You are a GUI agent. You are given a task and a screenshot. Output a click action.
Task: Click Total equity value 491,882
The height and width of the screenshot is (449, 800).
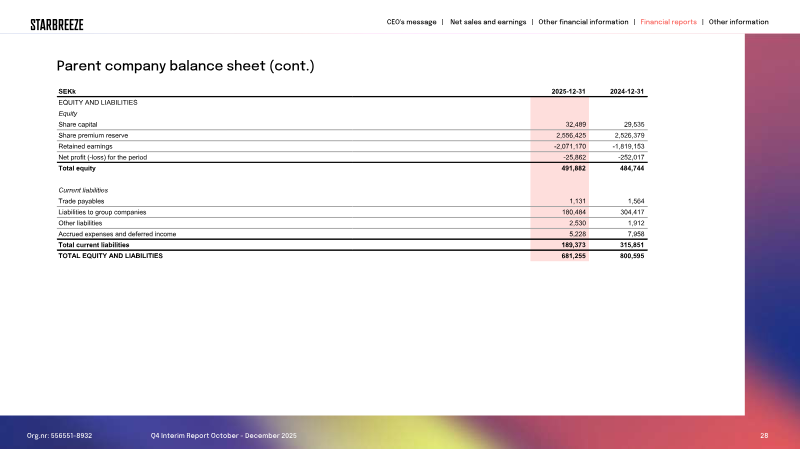tap(573, 168)
